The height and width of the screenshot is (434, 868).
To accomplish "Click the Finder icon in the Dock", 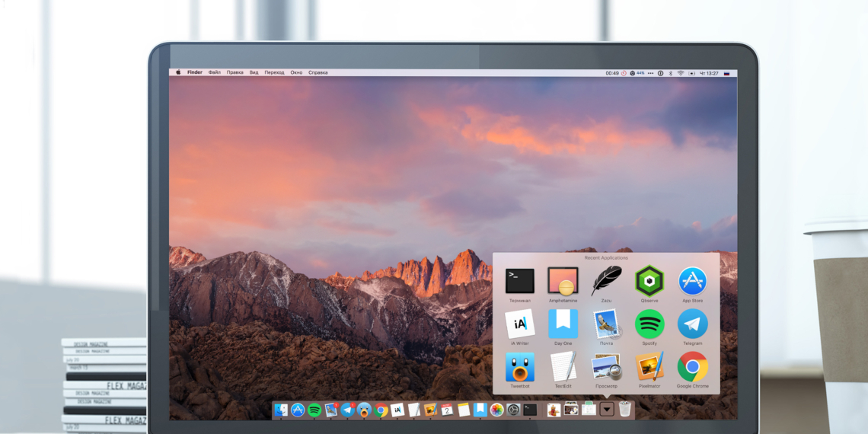I will click(x=281, y=410).
